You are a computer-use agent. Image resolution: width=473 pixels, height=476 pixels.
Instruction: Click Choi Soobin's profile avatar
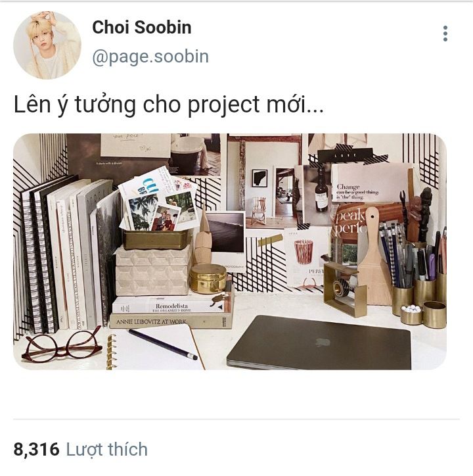click(47, 45)
